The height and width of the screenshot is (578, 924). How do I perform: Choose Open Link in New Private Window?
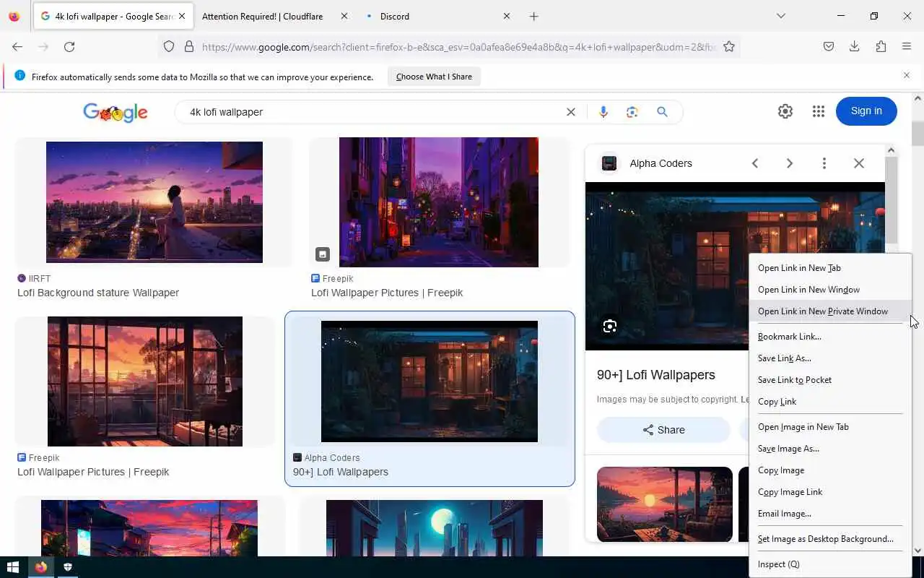pos(830,311)
